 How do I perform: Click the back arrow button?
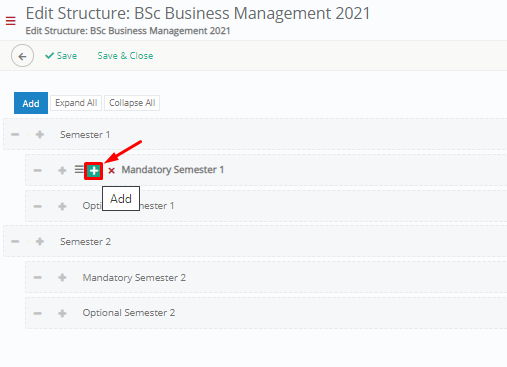[x=22, y=56]
